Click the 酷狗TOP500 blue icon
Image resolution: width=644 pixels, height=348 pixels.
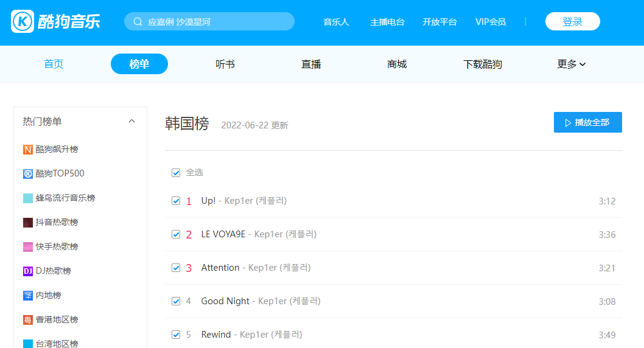tap(28, 174)
